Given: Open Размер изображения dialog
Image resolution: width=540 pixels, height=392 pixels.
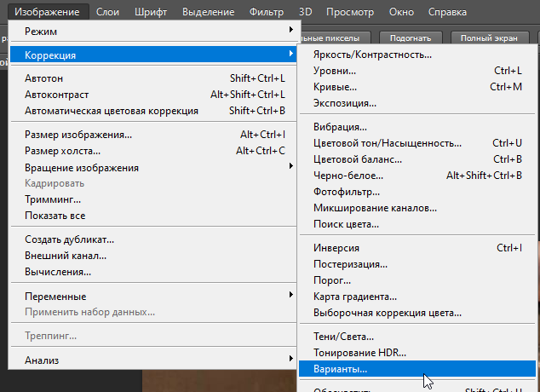Looking at the screenshot, I should point(78,135).
